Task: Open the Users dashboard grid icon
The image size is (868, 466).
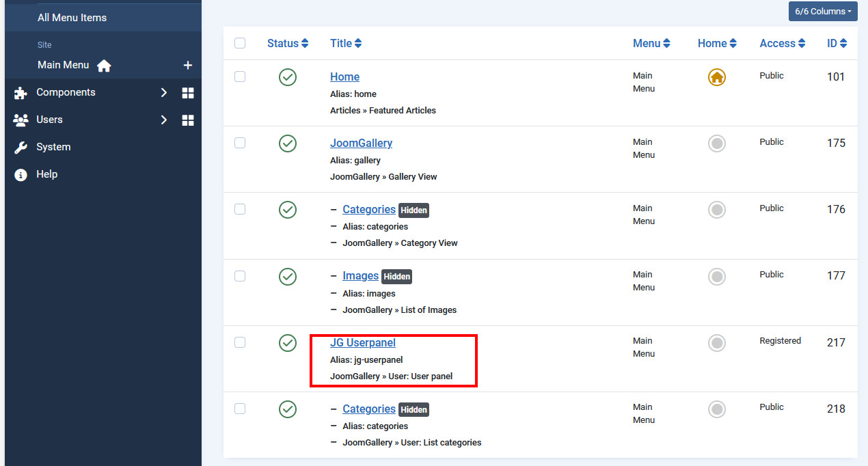Action: click(188, 120)
